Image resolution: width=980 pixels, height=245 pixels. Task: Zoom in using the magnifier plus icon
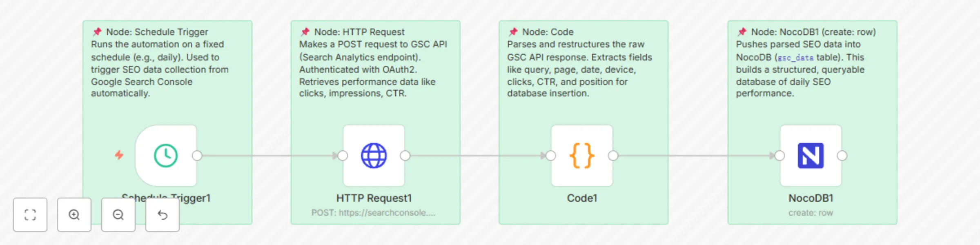74,214
